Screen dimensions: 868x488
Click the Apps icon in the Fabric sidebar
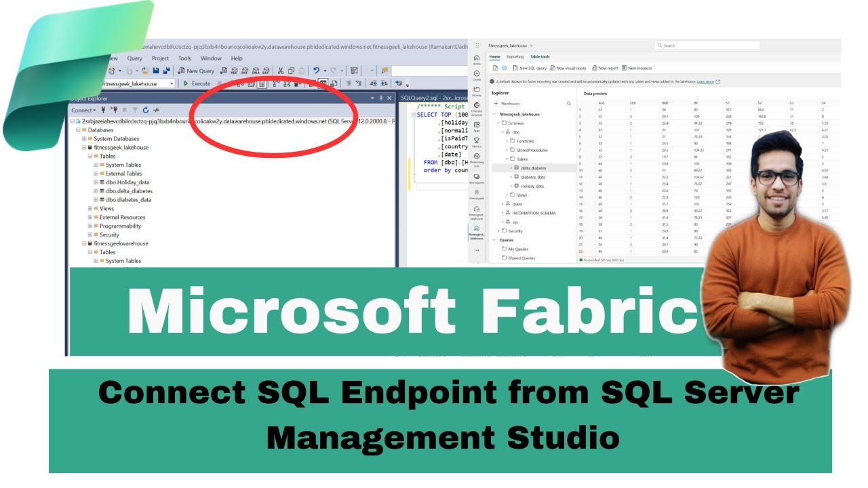477,126
